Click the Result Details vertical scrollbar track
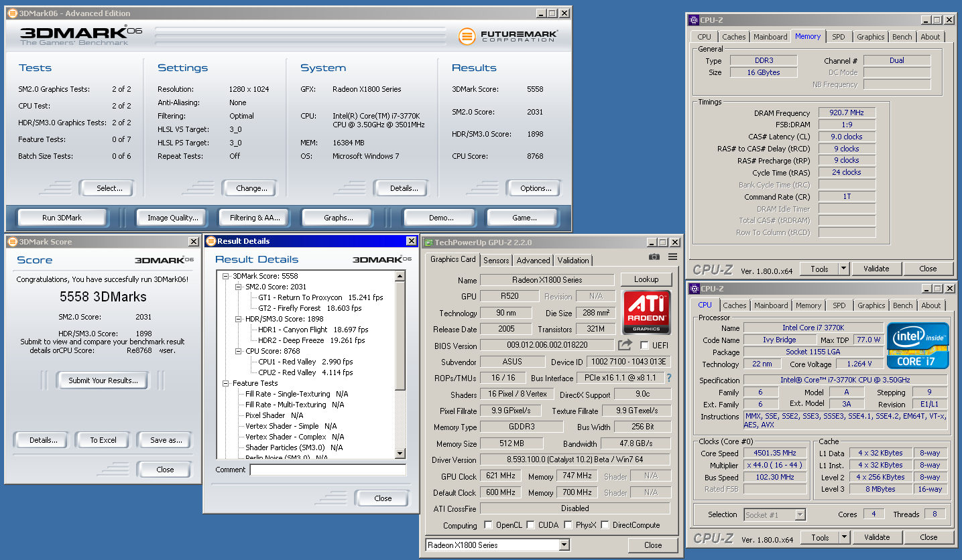The height and width of the screenshot is (560, 962). (x=400, y=419)
